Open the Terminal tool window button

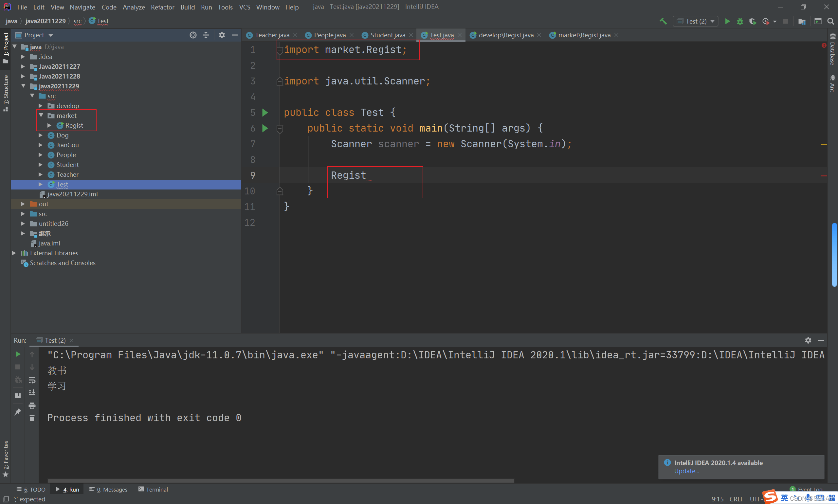153,489
